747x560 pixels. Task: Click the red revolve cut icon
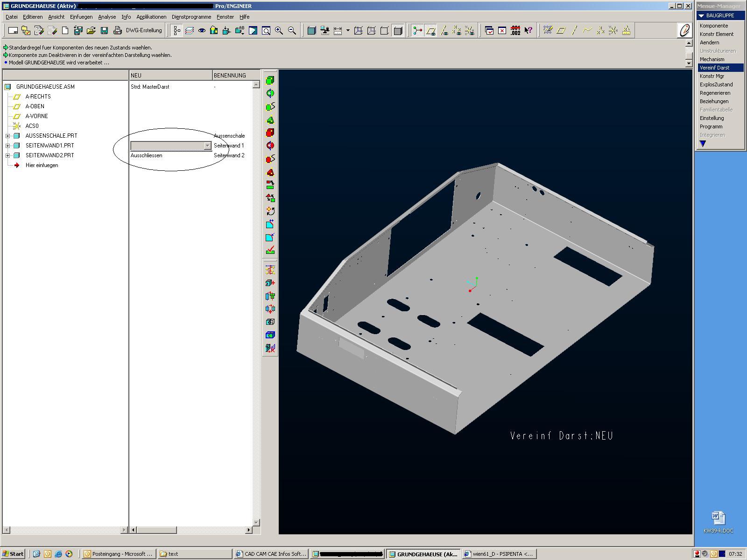(270, 146)
